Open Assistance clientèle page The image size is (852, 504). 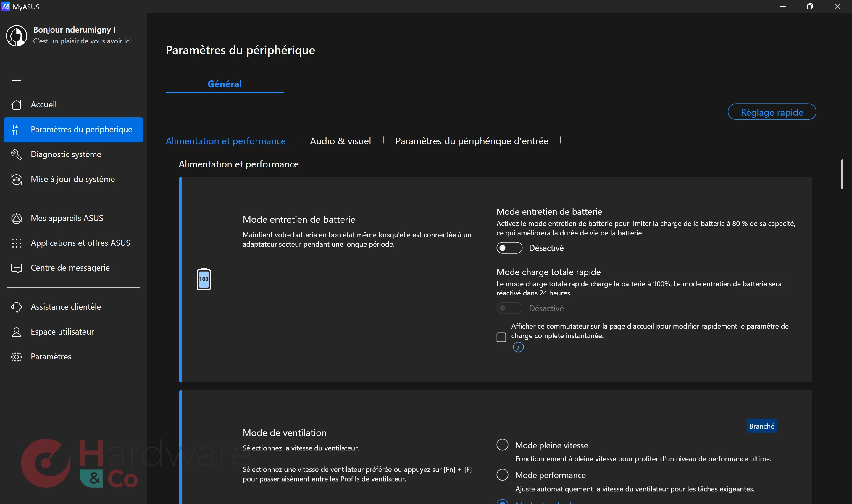pos(73,307)
